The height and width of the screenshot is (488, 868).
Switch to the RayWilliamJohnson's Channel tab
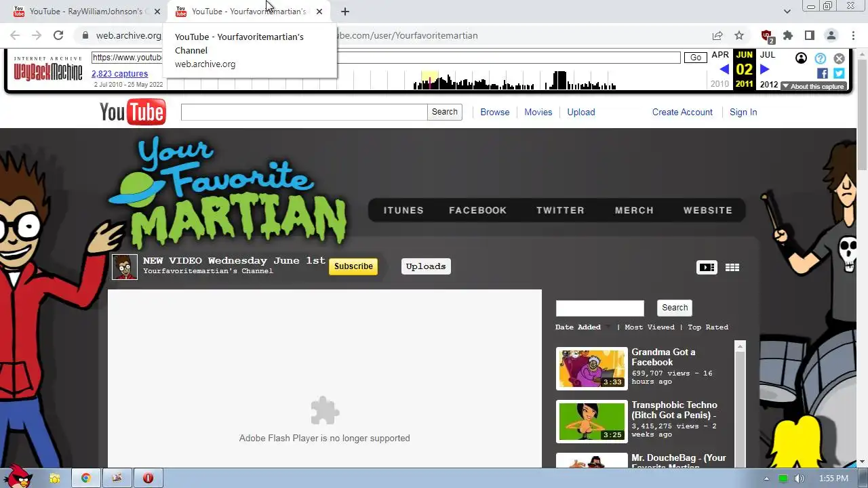click(85, 12)
